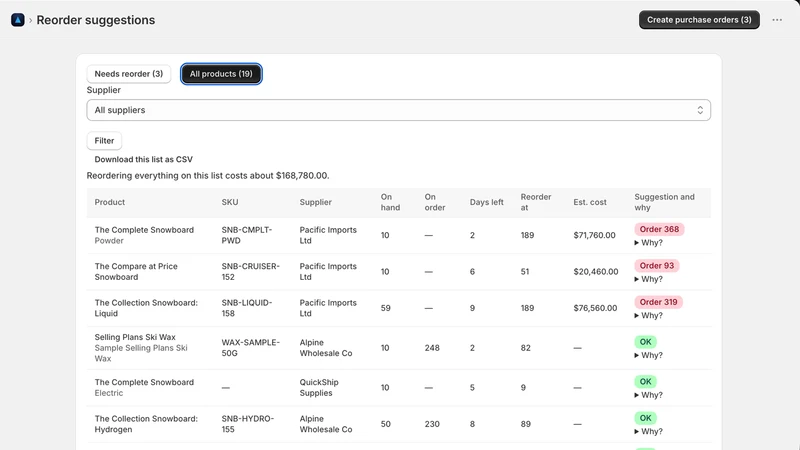Viewport: 800px width, 450px height.
Task: Click the Supplier column header
Action: tap(315, 202)
